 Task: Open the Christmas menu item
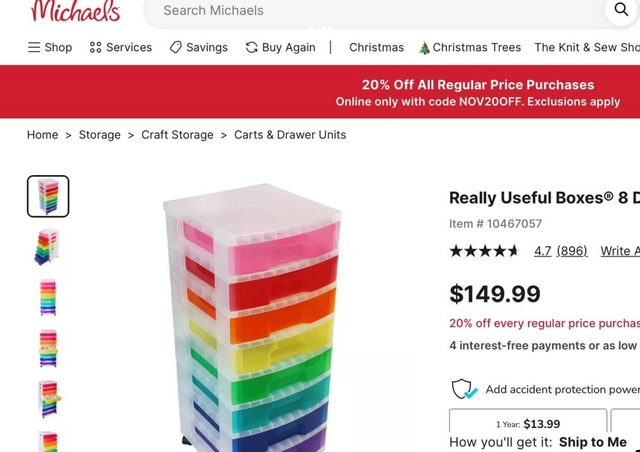click(x=376, y=47)
